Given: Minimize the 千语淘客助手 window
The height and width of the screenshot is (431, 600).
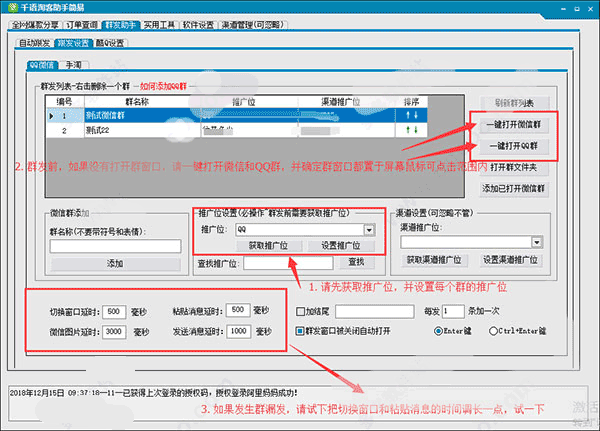Looking at the screenshot, I should tap(564, 8).
